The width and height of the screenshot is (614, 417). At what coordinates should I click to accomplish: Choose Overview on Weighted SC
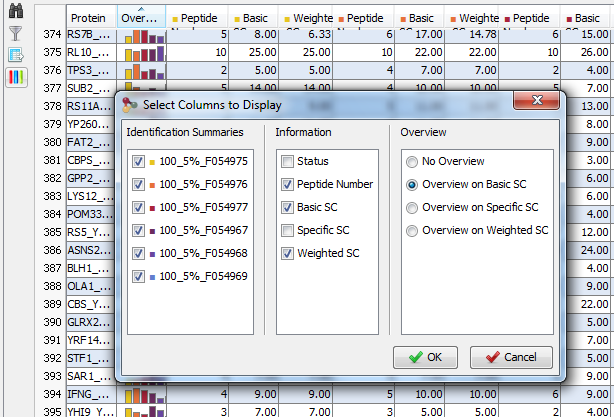(x=411, y=230)
